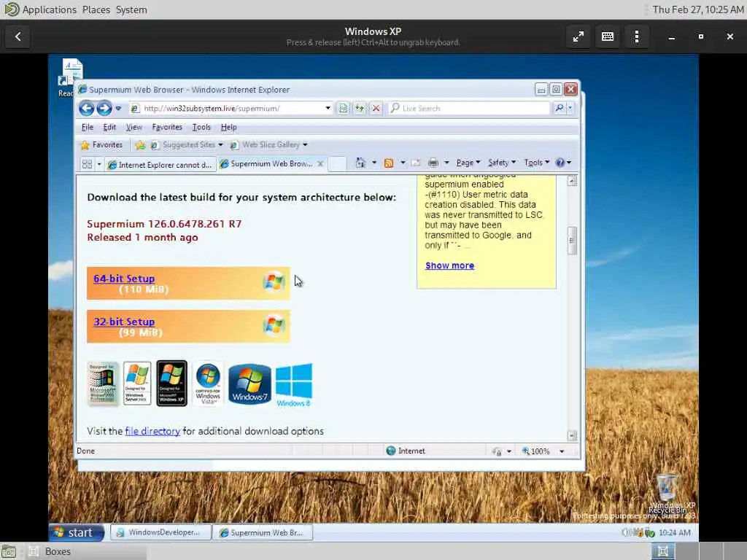The width and height of the screenshot is (747, 560).
Task: Open the Tools menu in menu bar
Action: point(201,127)
